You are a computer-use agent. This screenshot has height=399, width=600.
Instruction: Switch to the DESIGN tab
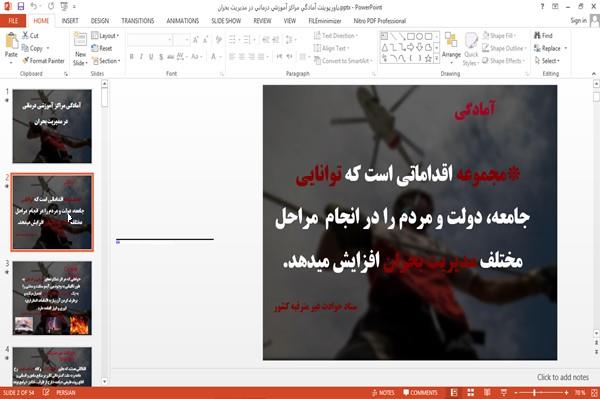[100, 21]
